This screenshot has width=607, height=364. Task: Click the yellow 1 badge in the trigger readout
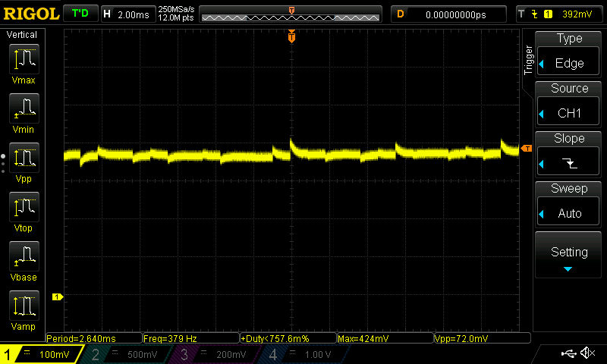pyautogui.click(x=548, y=14)
